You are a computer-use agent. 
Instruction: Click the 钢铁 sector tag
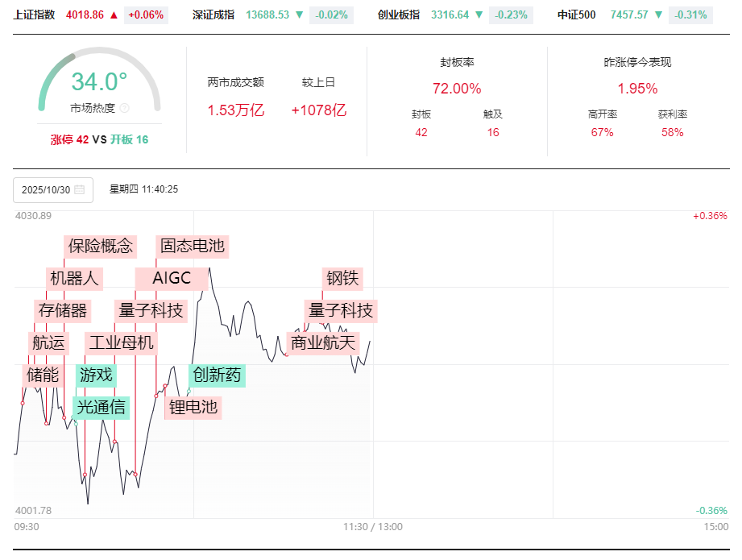(342, 279)
